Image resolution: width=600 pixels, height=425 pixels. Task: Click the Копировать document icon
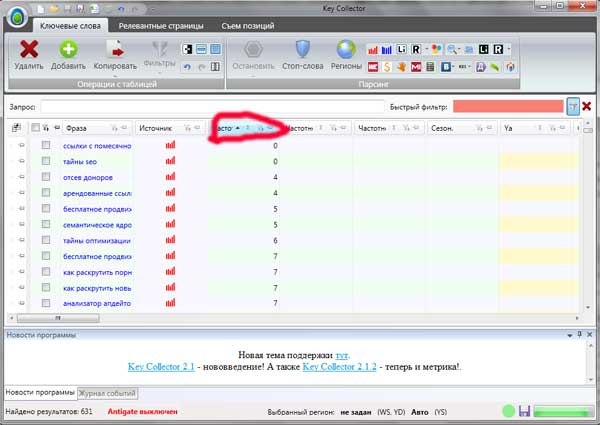(x=115, y=49)
